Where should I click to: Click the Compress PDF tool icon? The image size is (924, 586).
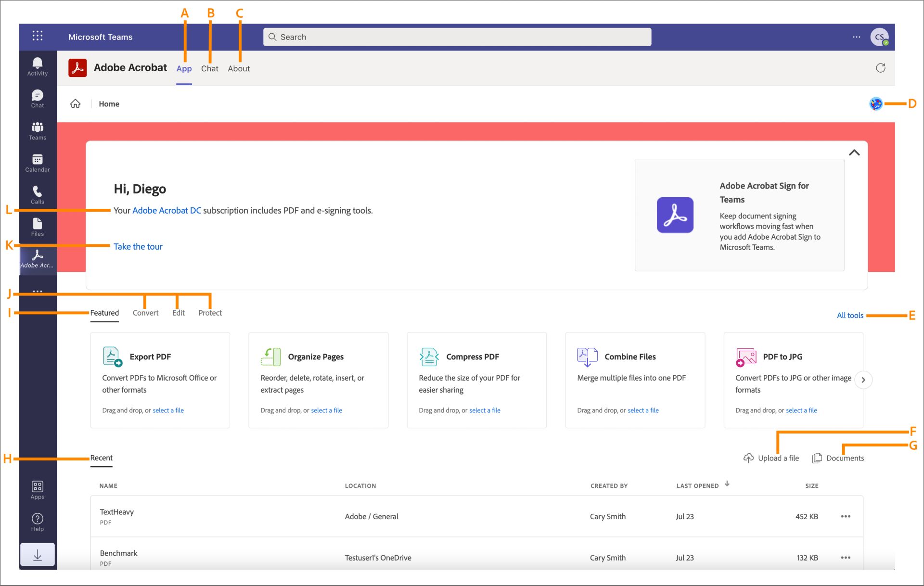428,356
